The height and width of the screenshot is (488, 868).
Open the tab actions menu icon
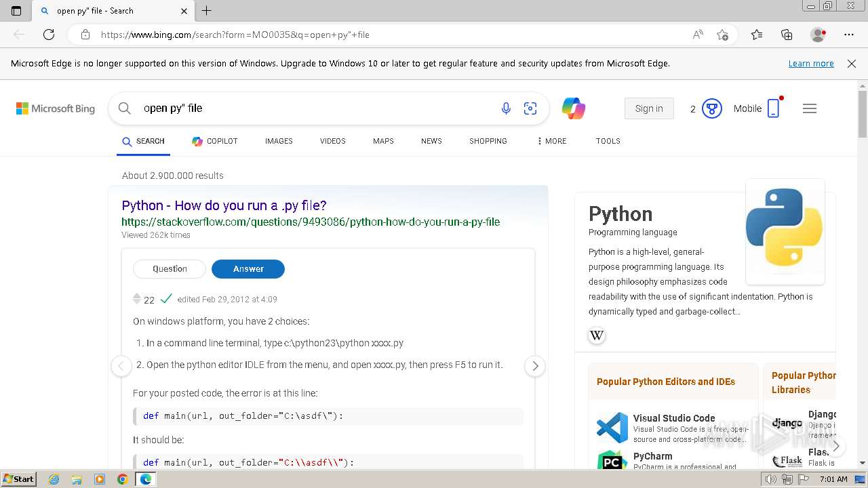click(x=16, y=11)
